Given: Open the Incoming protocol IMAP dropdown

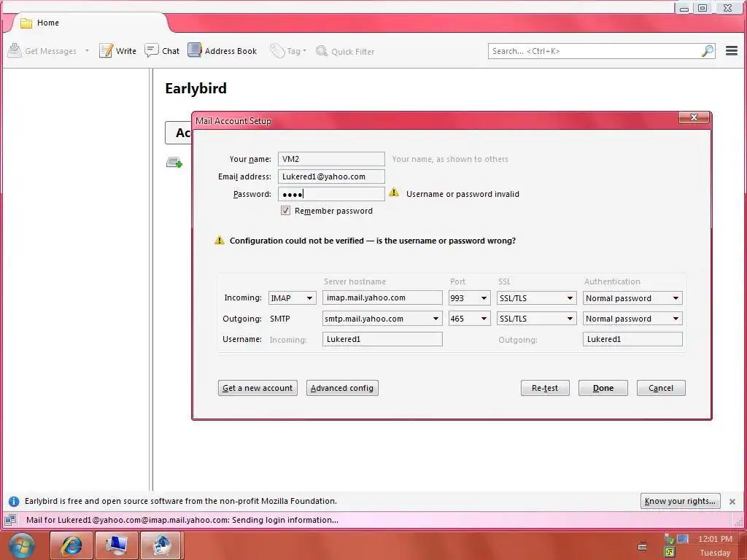Looking at the screenshot, I should click(x=292, y=298).
